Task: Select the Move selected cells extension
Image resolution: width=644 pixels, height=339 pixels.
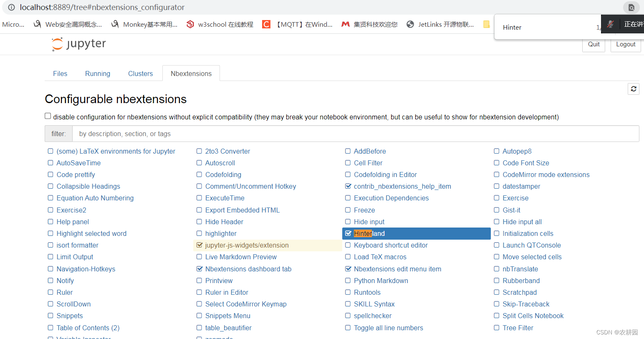Action: tap(532, 257)
